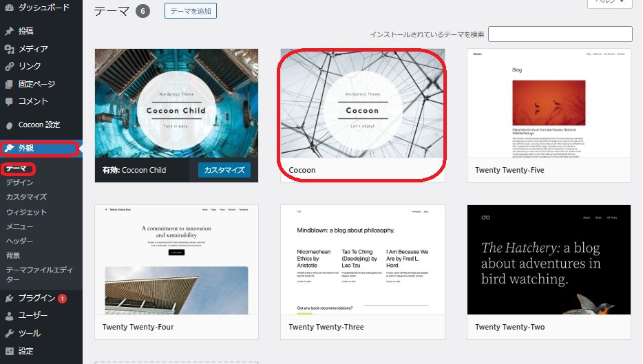The image size is (643, 364).
Task: Click the テーマを追加 button
Action: tap(191, 11)
